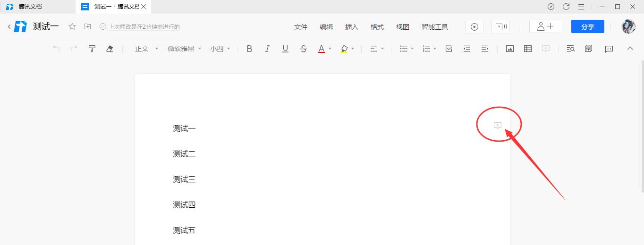Open the 编辑 menu
This screenshot has height=245, width=644.
tap(326, 27)
